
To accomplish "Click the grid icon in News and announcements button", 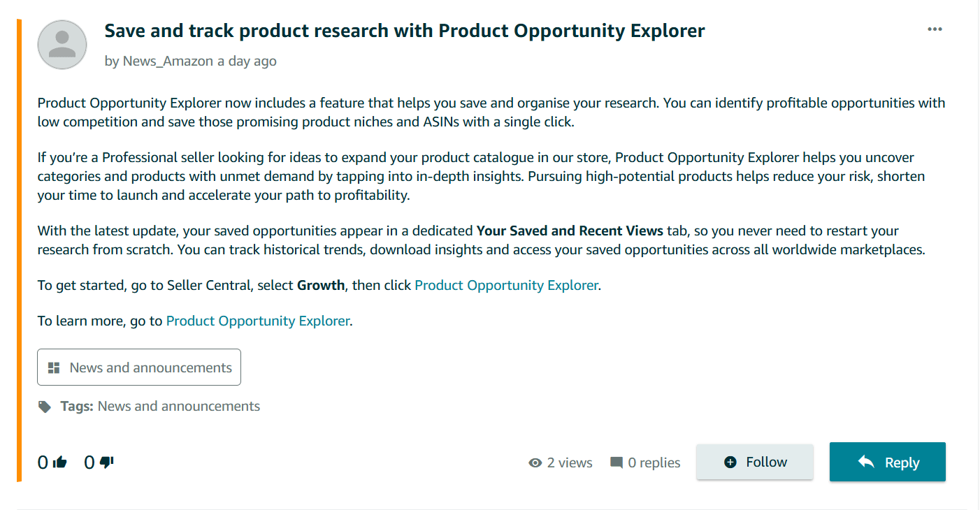I will [x=54, y=367].
